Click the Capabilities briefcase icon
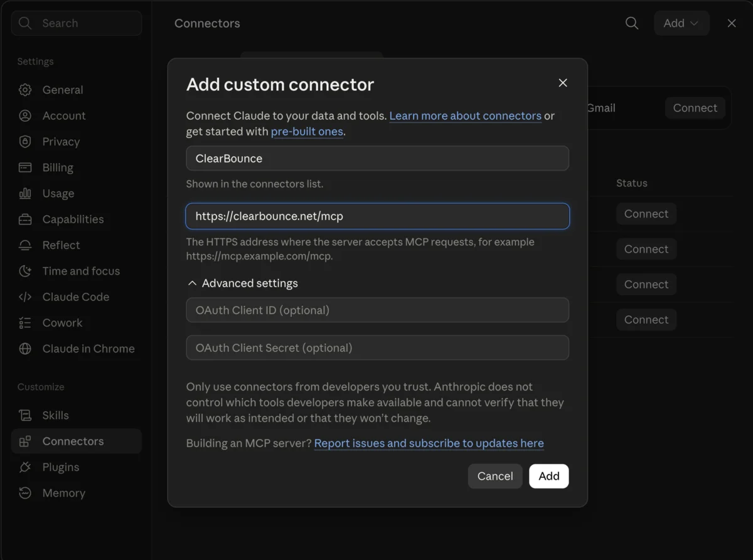The width and height of the screenshot is (753, 560). 25,219
